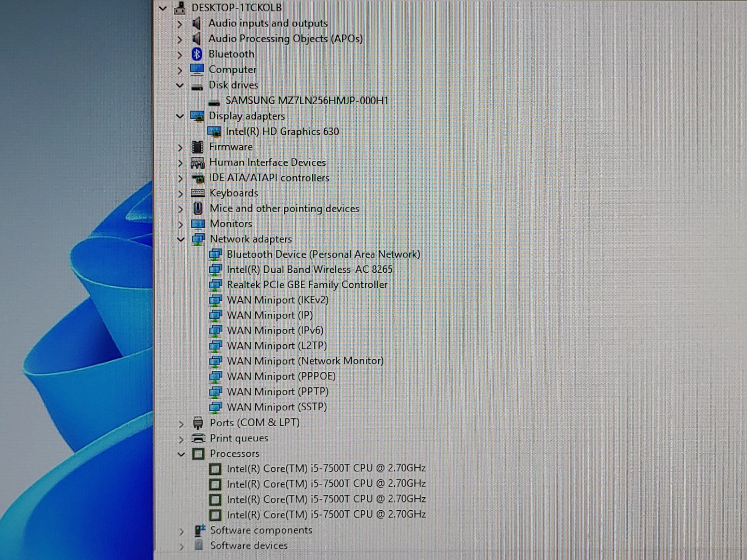Select WAN Miniport (IP) entry
Image resolution: width=747 pixels, height=560 pixels.
click(x=270, y=315)
